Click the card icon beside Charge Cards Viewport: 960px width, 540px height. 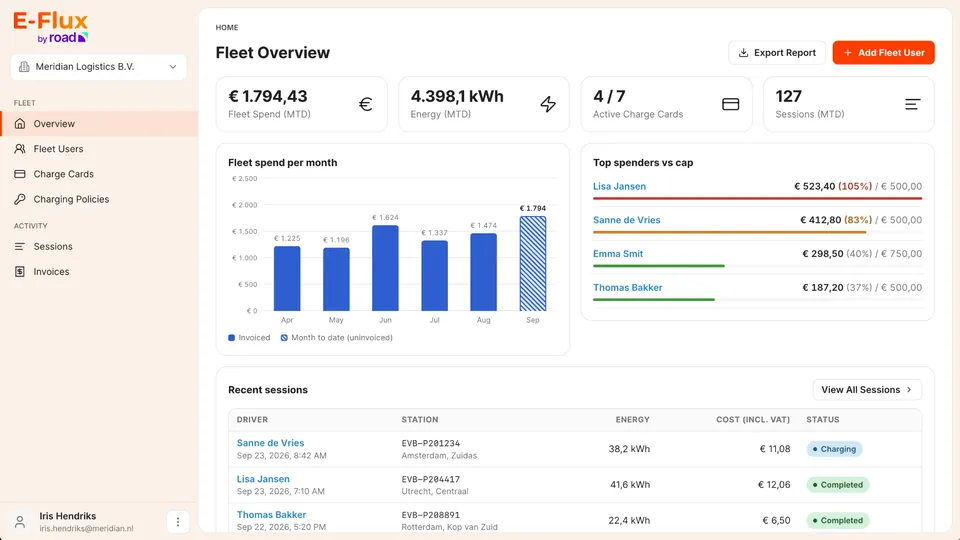tap(20, 174)
